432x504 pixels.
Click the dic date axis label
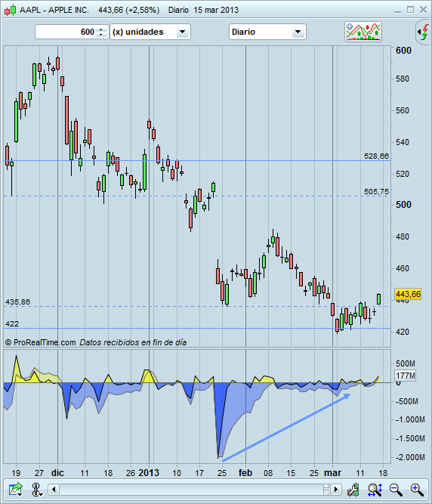pos(58,473)
